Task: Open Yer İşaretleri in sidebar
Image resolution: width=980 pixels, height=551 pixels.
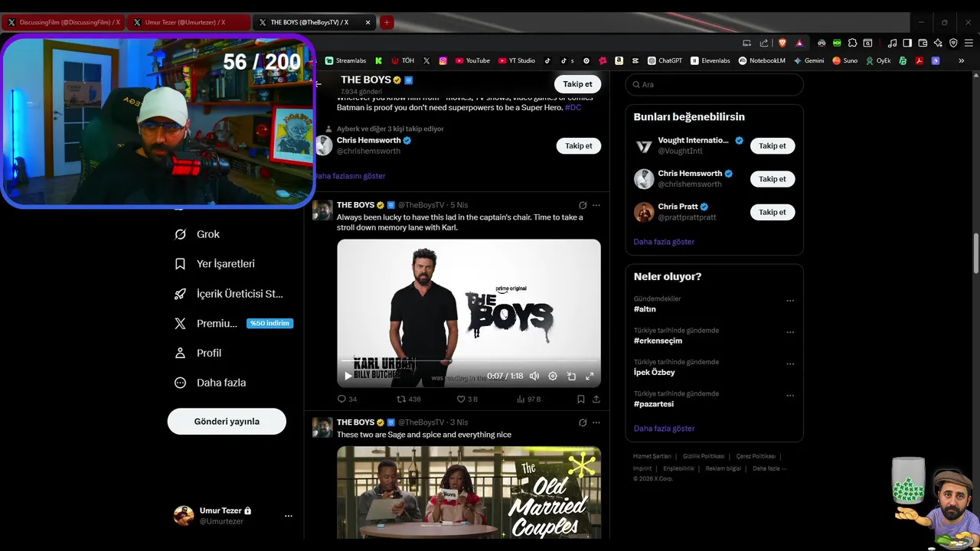Action: point(214,264)
